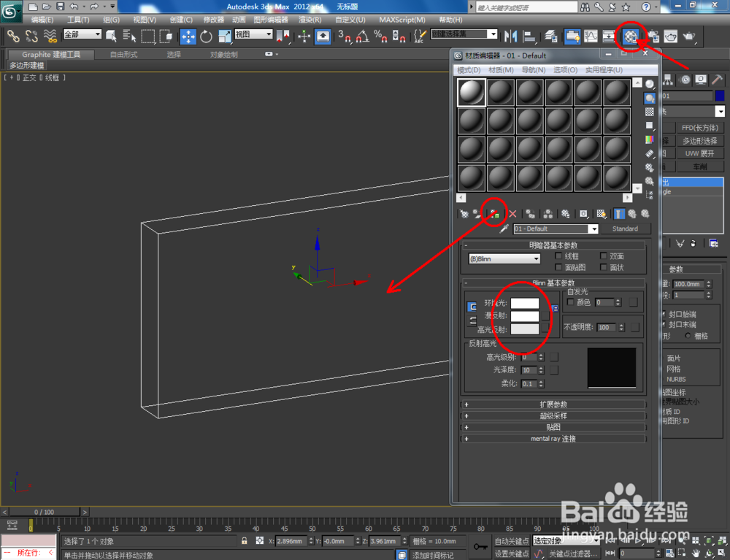Image resolution: width=730 pixels, height=560 pixels.
Task: Click 自动关键点 button
Action: [x=511, y=541]
